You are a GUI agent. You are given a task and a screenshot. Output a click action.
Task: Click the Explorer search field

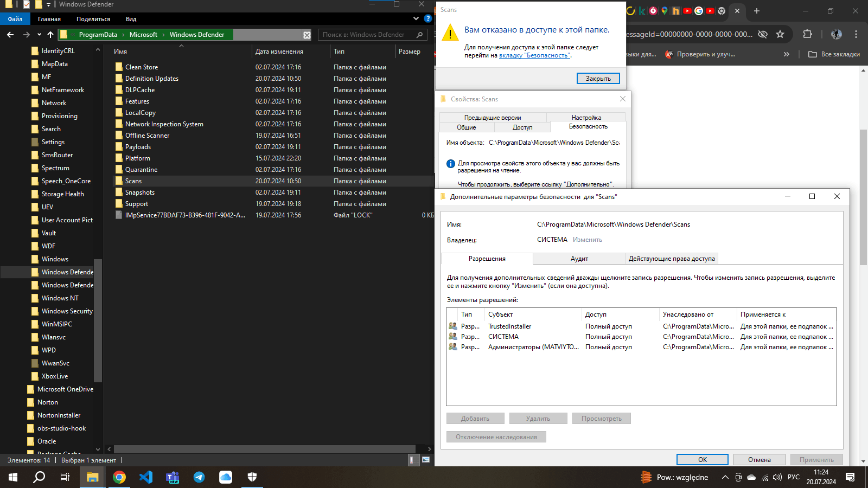(x=373, y=35)
